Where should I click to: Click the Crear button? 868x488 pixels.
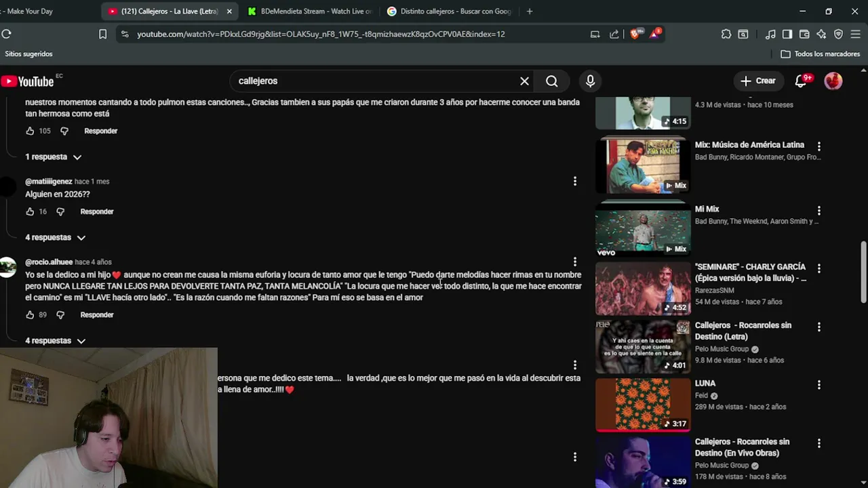click(758, 81)
